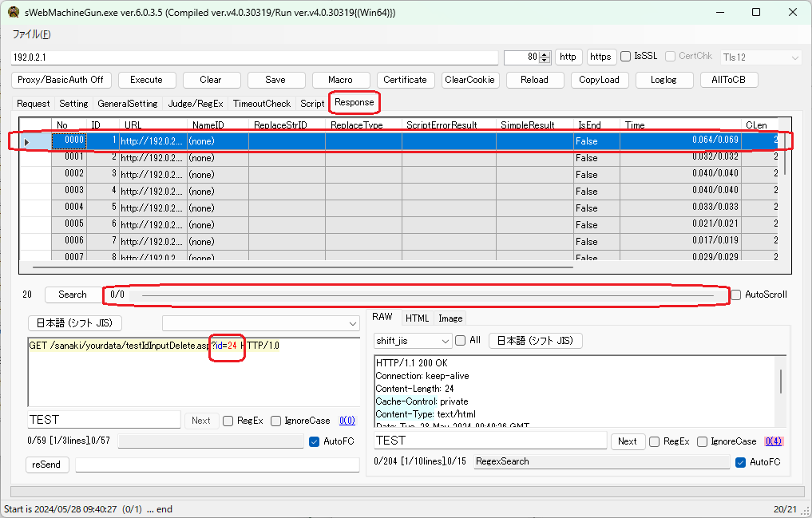Click the 0(4) match count link

point(774,441)
